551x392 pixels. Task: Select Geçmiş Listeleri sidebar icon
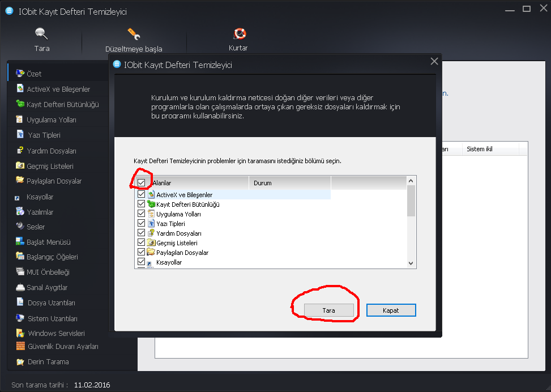click(x=20, y=165)
